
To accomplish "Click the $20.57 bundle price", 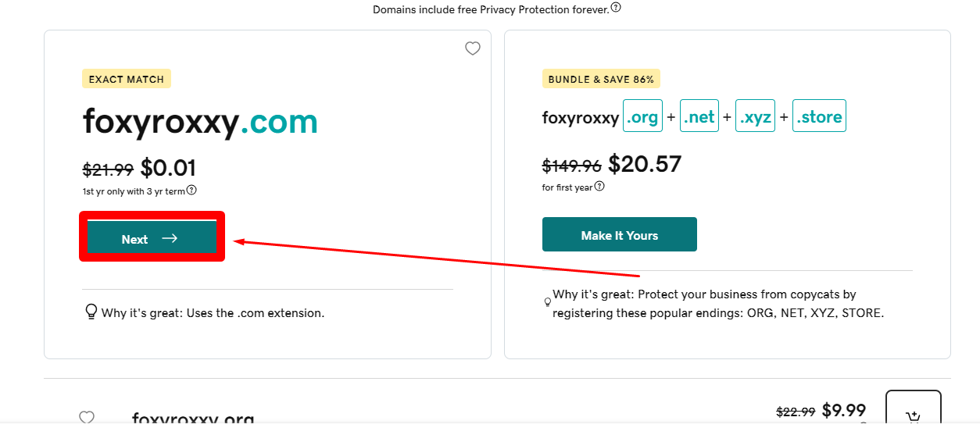I will [645, 164].
